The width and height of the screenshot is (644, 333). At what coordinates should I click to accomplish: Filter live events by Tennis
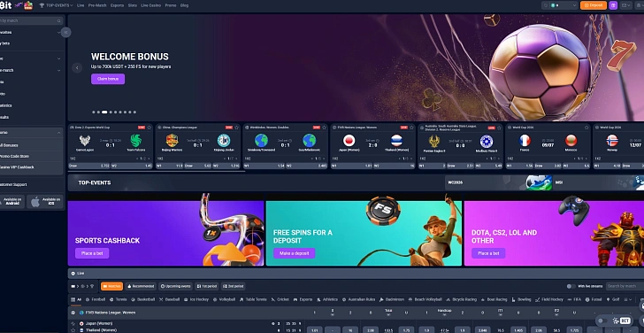click(x=119, y=299)
